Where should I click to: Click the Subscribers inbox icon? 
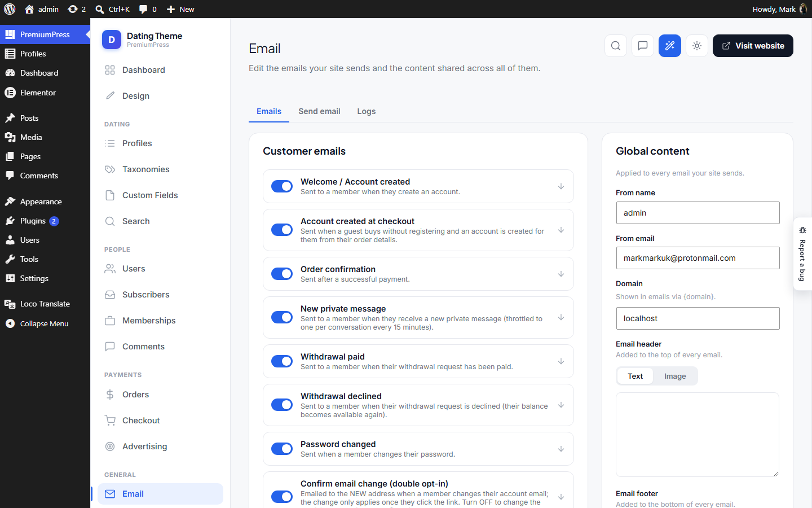click(x=110, y=295)
